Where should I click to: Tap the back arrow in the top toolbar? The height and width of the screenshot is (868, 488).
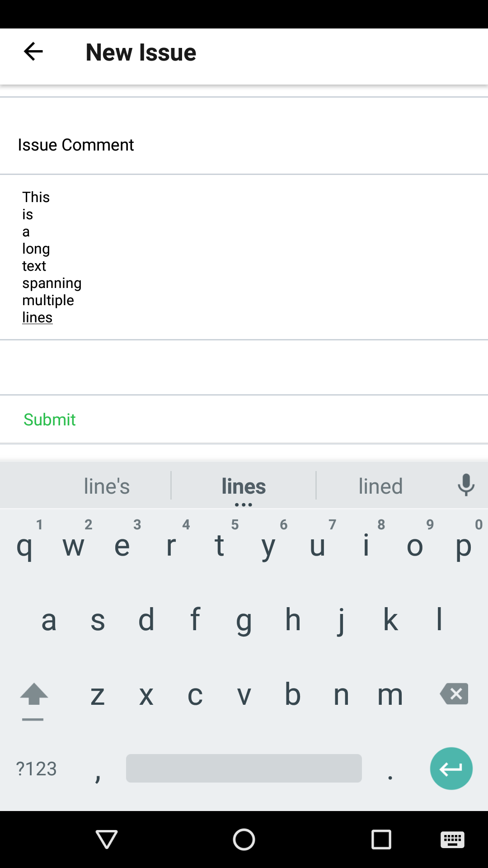click(33, 51)
